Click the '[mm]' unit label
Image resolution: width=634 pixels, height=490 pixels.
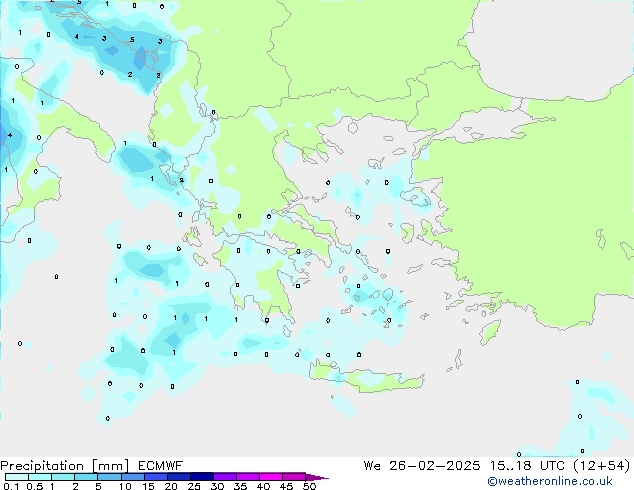pyautogui.click(x=110, y=466)
